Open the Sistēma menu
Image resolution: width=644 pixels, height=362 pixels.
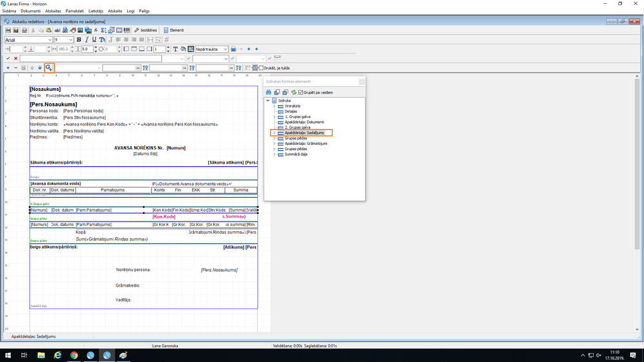tap(9, 11)
